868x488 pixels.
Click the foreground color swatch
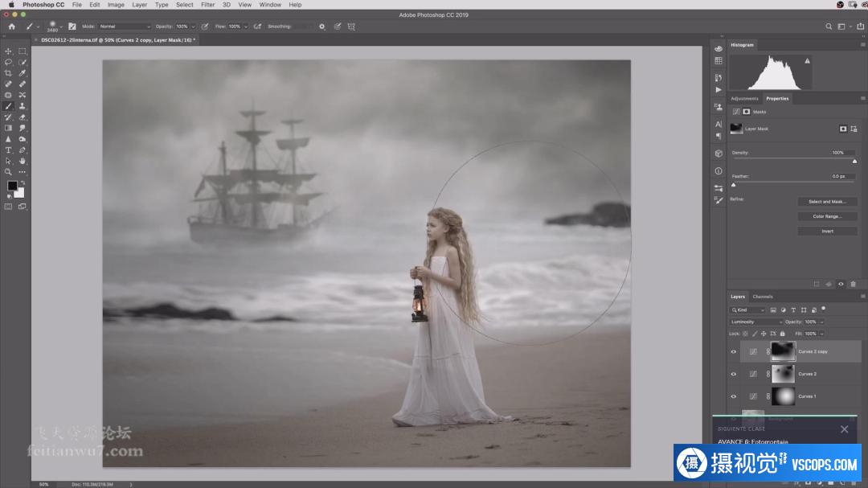(11, 187)
